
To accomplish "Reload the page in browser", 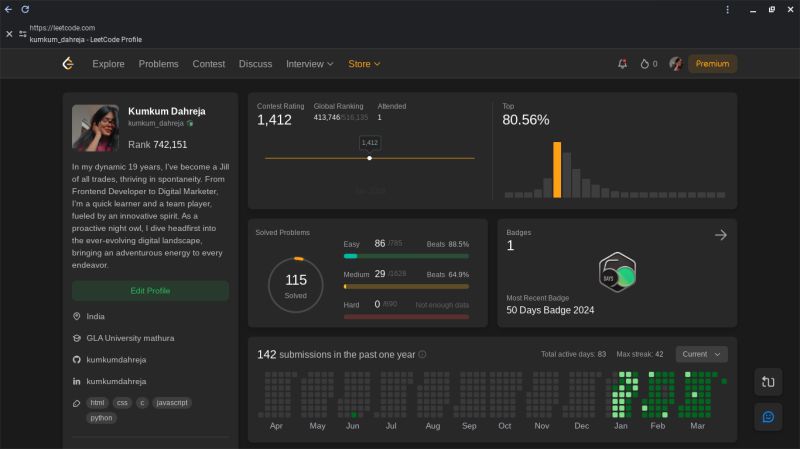I will (x=25, y=9).
